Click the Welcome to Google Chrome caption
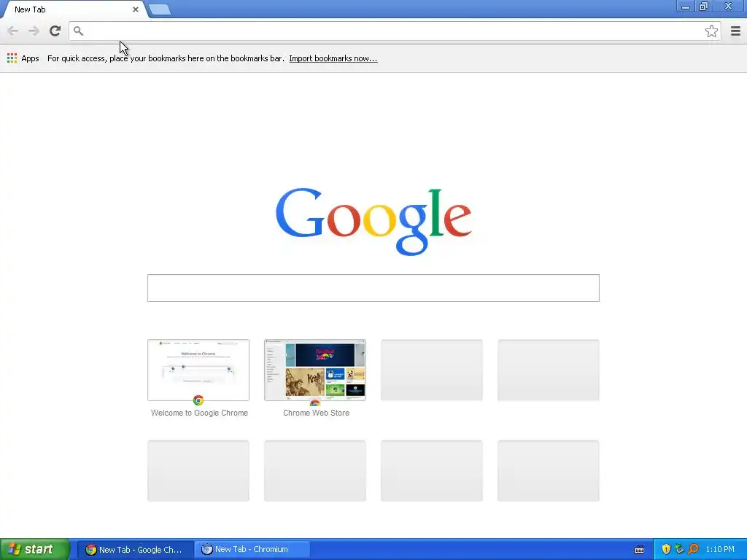This screenshot has width=747, height=560. [199, 413]
